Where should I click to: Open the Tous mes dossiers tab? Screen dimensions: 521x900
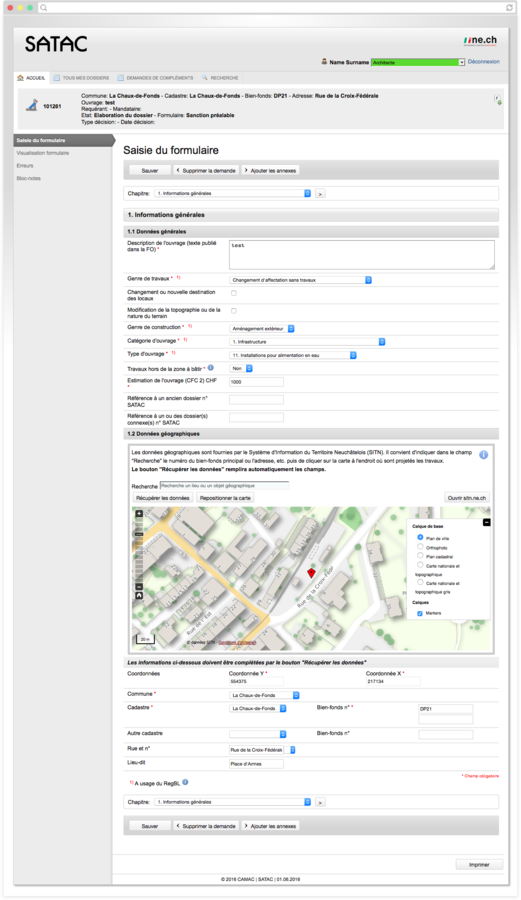[x=81, y=77]
